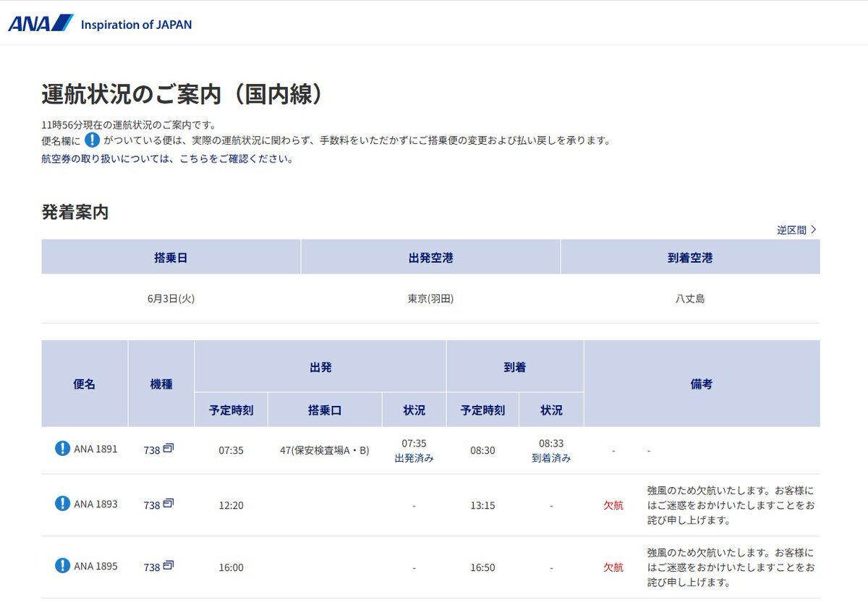The image size is (868, 605).
Task: Click the scheduled departure time 12:20
Action: click(231, 505)
